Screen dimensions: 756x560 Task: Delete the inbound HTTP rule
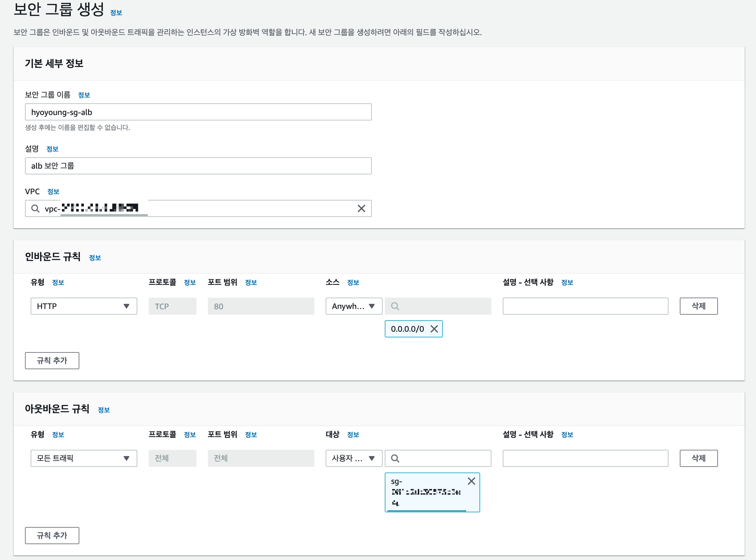click(698, 306)
